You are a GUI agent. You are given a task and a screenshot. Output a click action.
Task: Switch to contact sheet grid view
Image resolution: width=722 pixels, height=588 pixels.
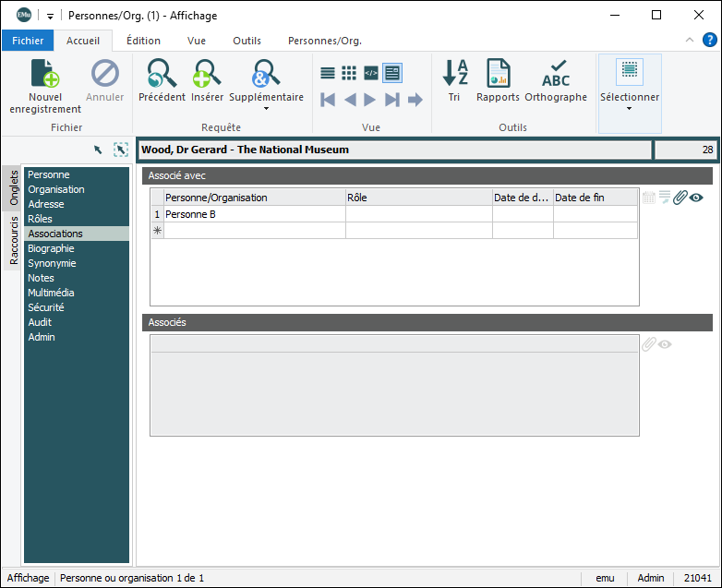tap(349, 73)
